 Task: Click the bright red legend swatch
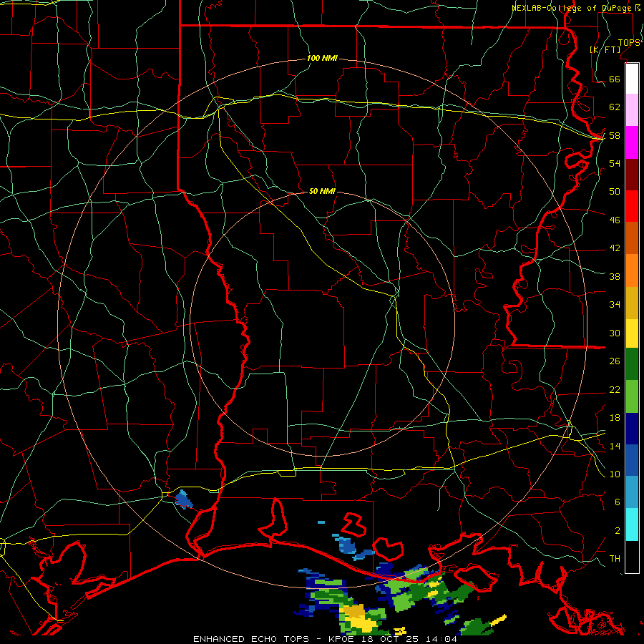(x=632, y=206)
